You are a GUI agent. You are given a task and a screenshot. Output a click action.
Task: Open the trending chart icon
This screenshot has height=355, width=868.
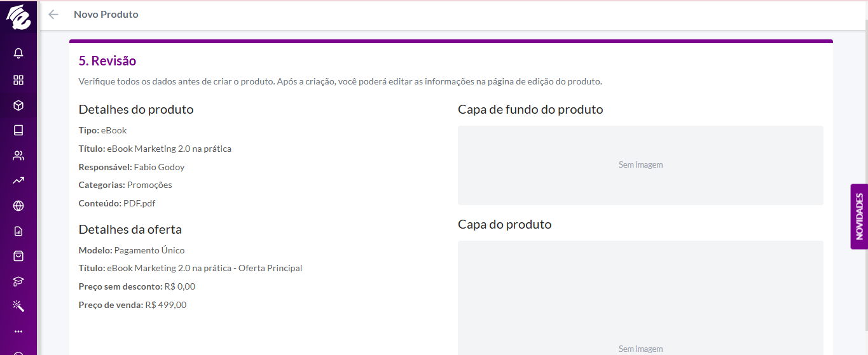tap(18, 180)
